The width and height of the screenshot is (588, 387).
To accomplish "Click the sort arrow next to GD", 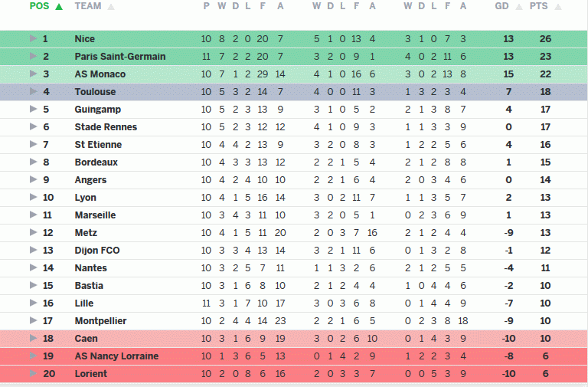I will (x=519, y=7).
